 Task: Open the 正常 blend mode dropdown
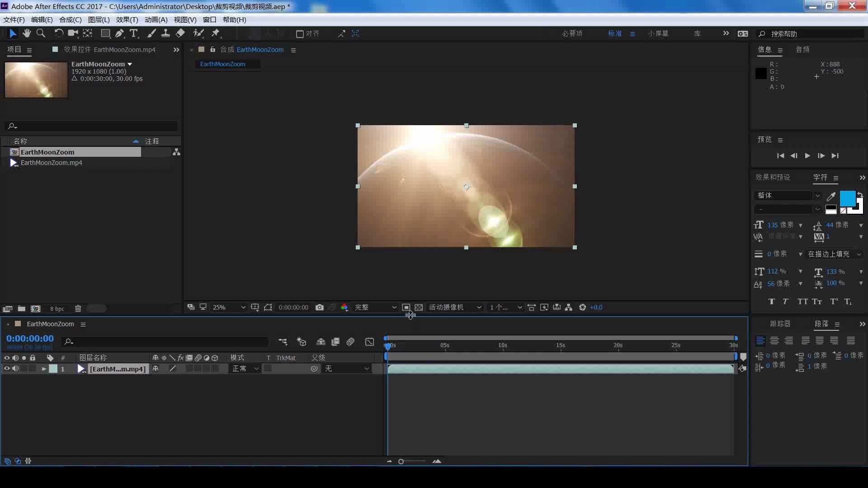(245, 369)
